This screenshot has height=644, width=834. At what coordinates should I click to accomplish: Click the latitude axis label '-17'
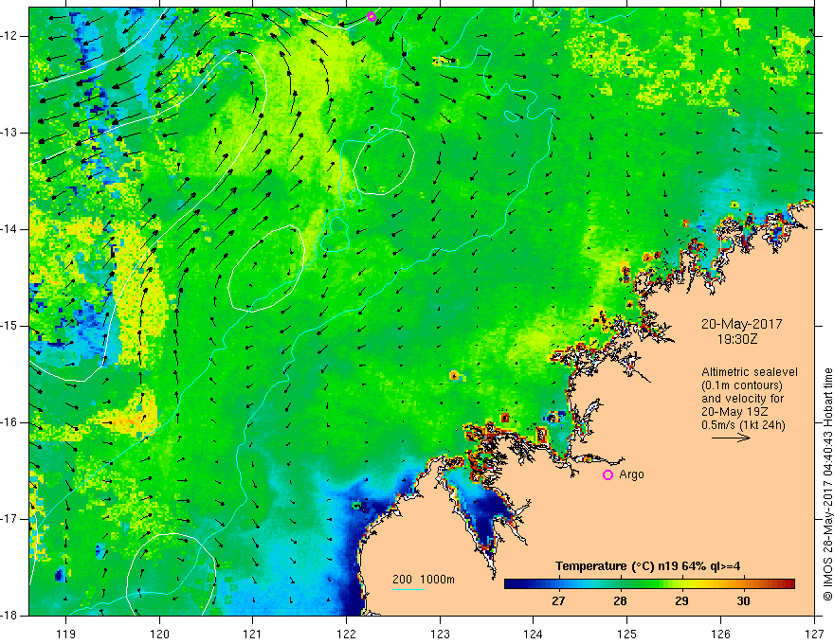pos(10,519)
